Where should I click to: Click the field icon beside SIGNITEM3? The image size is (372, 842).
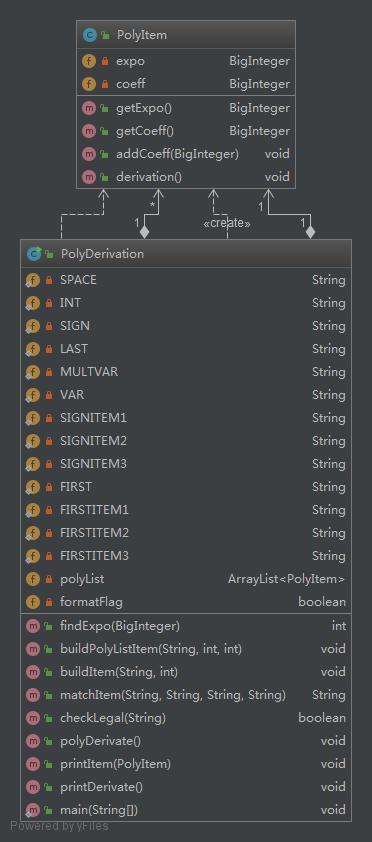(32, 464)
